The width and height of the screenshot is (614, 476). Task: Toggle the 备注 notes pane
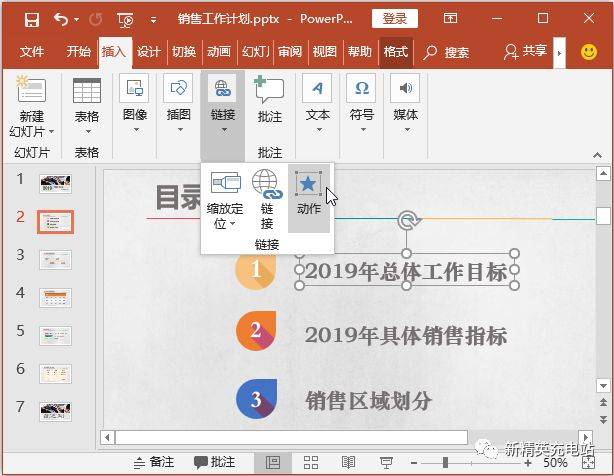[153, 462]
